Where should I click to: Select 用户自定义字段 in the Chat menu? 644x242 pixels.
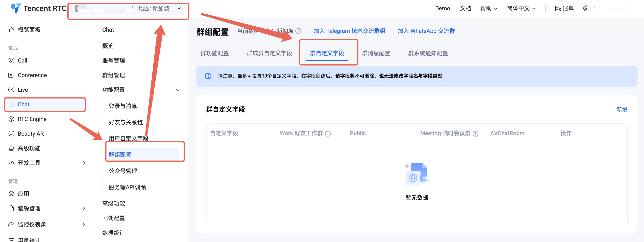(x=128, y=138)
